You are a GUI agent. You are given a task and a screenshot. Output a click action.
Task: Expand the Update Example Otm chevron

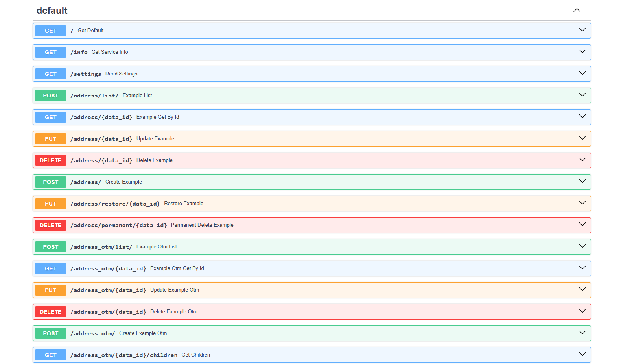coord(582,290)
